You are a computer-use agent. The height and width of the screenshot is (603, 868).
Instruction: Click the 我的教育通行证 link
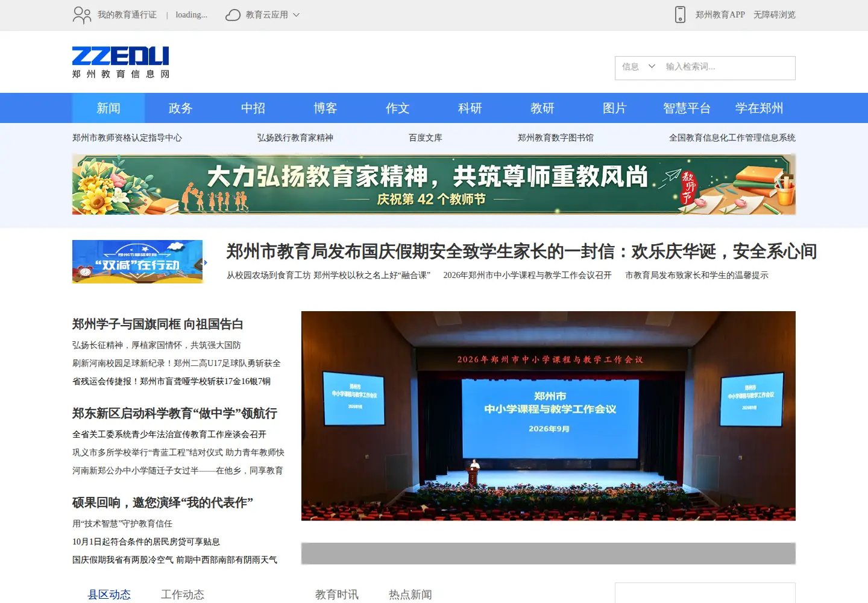(x=127, y=15)
